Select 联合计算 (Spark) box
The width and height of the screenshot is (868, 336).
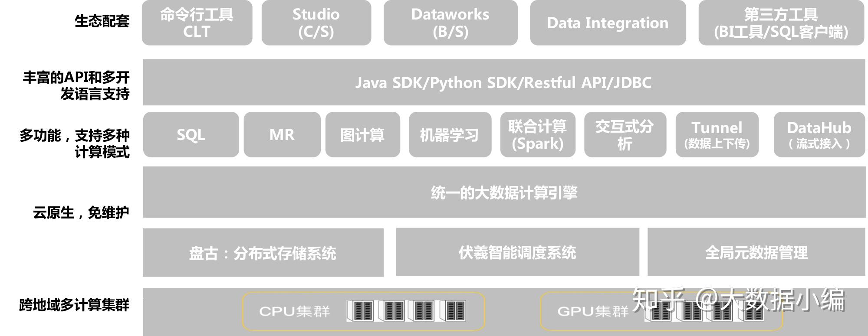click(538, 134)
